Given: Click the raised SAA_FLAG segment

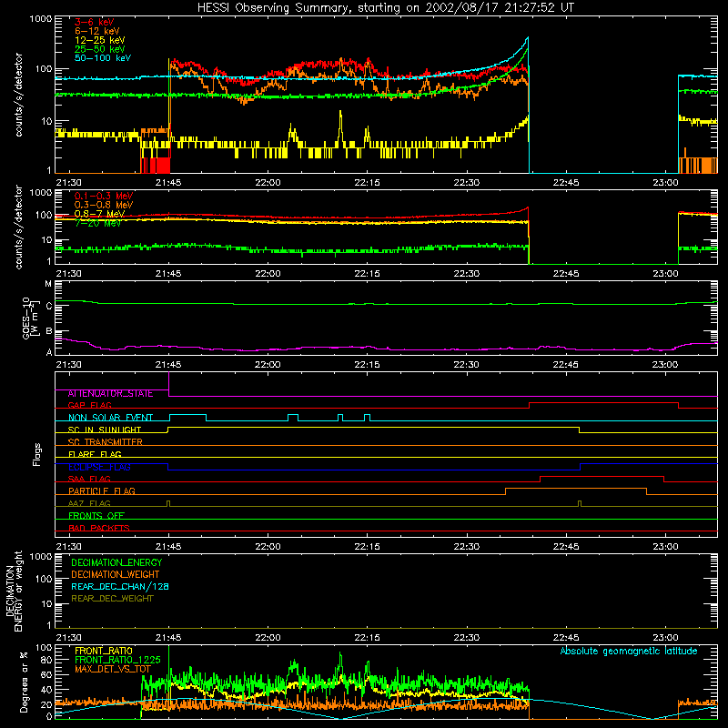Looking at the screenshot, I should [602, 476].
